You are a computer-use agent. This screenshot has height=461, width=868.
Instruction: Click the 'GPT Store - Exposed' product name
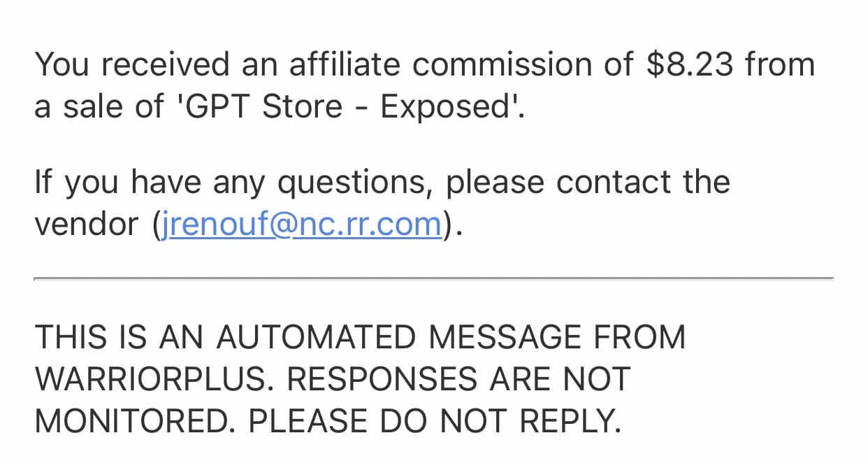[345, 107]
